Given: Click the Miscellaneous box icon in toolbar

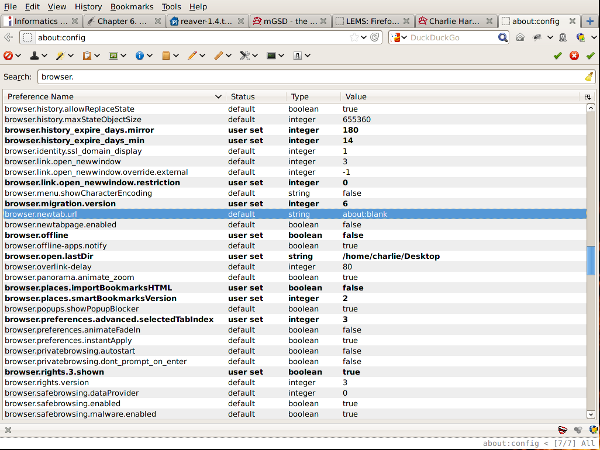Looking at the screenshot, I should point(166,55).
